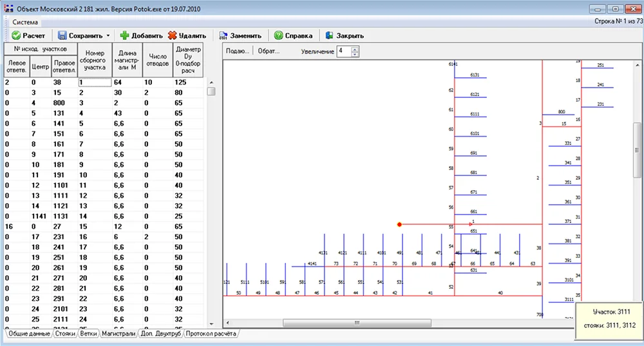Decrease the Увеличение value with down arrow
The height and width of the screenshot is (346, 644).
[355, 54]
